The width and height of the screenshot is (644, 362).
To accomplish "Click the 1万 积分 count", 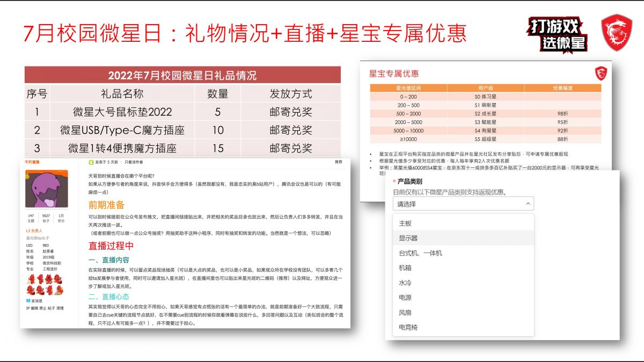I will [x=61, y=218].
